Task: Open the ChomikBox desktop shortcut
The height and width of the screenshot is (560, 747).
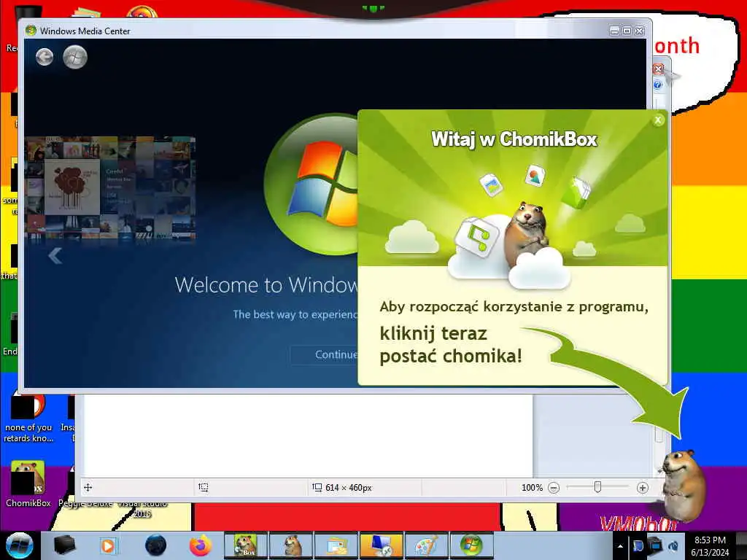Action: pyautogui.click(x=28, y=483)
